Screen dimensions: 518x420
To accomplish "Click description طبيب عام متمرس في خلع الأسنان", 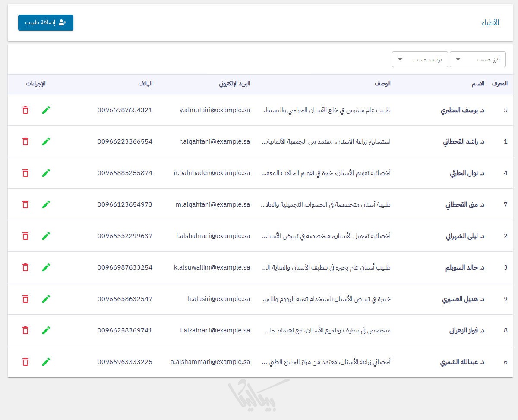I will tap(327, 110).
